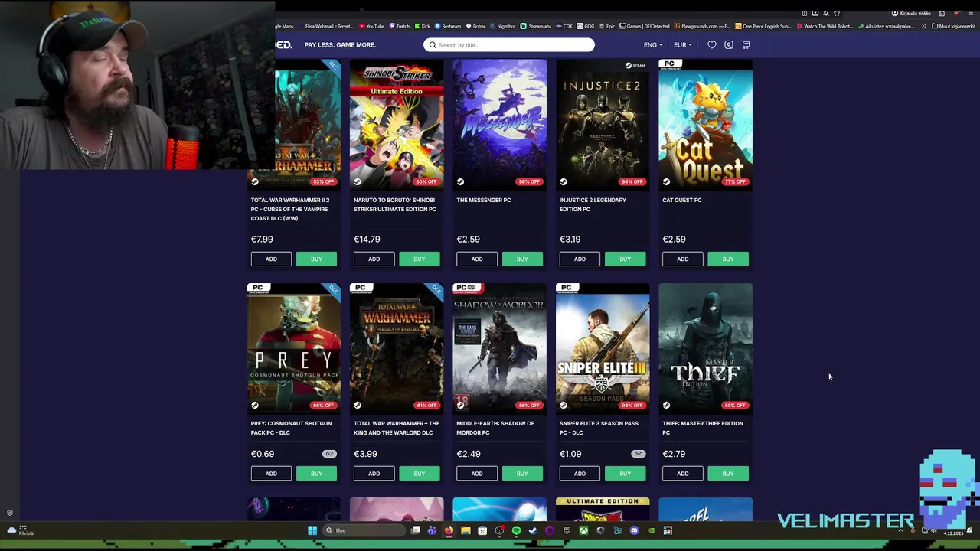Screen dimensions: 980x551
Task: Open the Injustice 2 cover image
Action: [x=603, y=125]
